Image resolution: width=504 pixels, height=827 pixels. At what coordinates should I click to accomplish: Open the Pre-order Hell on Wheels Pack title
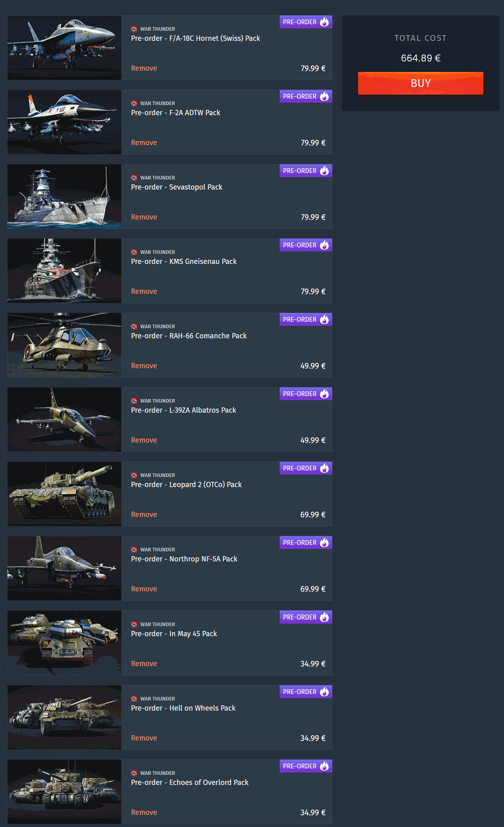click(183, 708)
